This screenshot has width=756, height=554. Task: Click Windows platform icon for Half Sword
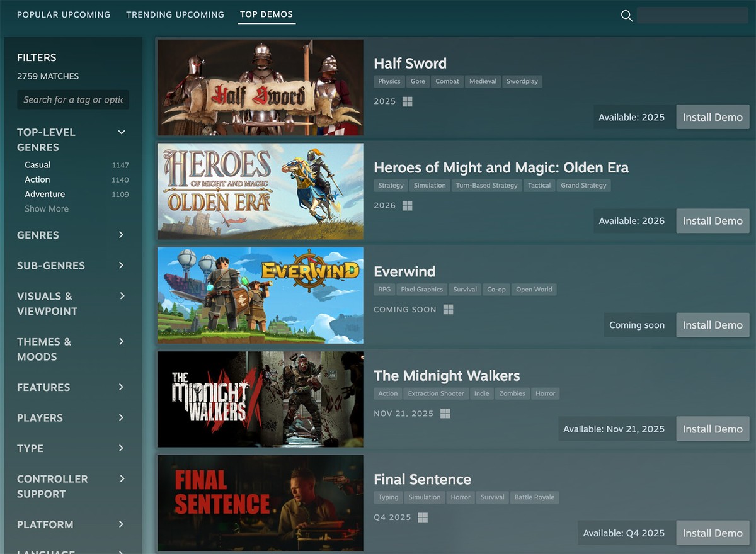point(408,101)
